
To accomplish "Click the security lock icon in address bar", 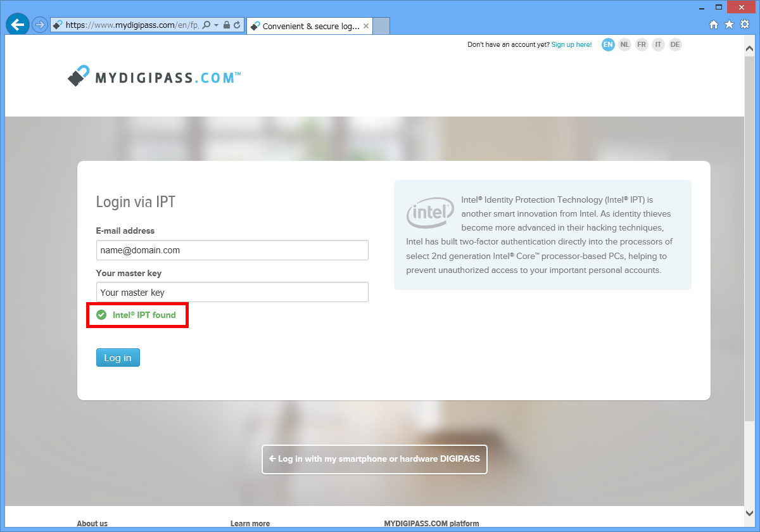I will tap(227, 25).
